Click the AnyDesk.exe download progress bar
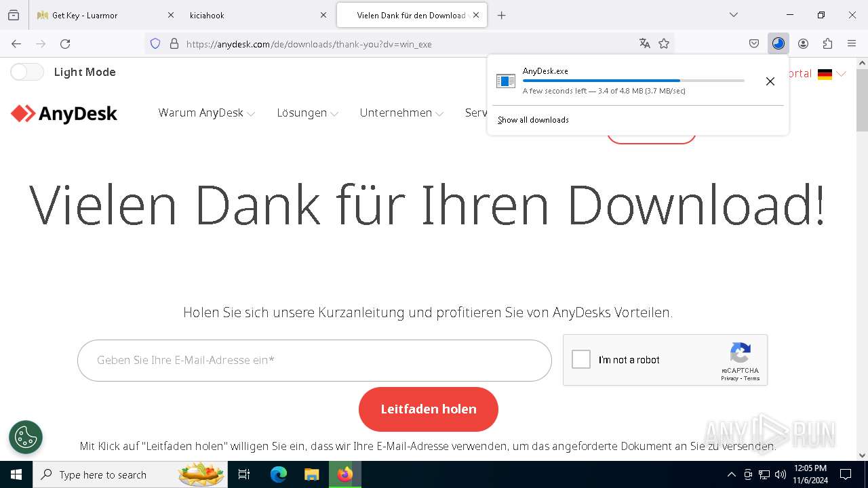The image size is (868, 488). pos(633,81)
